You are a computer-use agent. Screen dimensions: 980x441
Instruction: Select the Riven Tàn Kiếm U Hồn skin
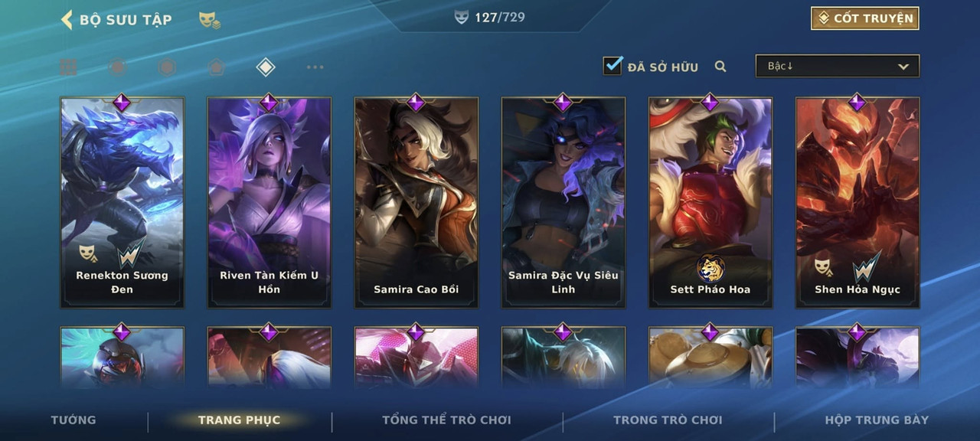269,202
